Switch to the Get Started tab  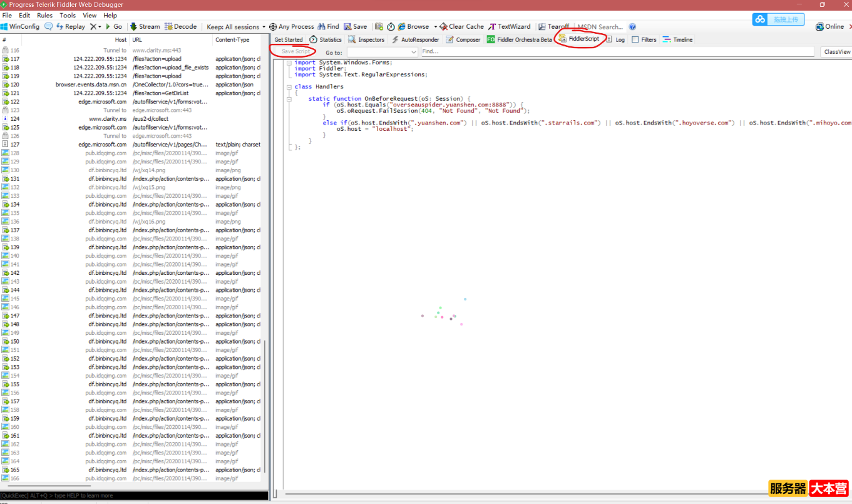[x=289, y=39]
